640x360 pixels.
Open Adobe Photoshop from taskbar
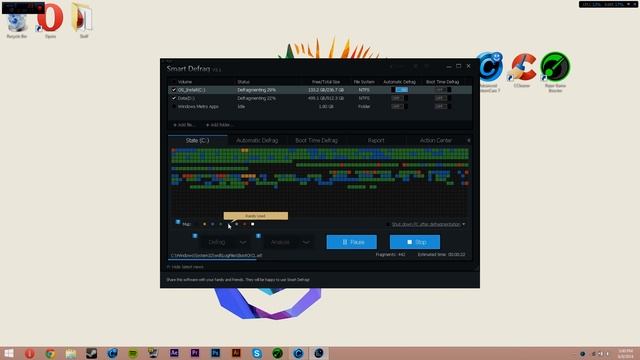pos(216,353)
